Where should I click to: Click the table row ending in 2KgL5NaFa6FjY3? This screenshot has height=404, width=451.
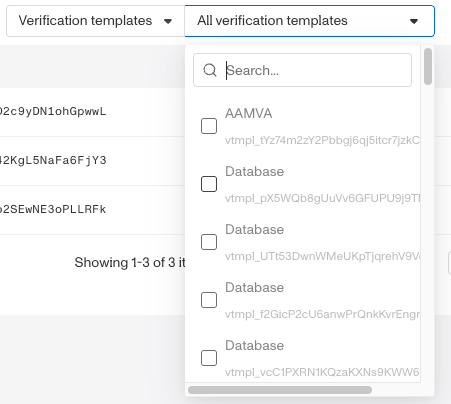tap(92, 161)
